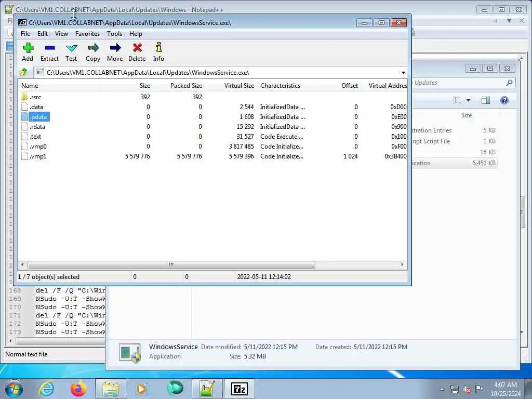Click the network tray icon
Image resolution: width=532 pixels, height=399 pixels.
coord(454,389)
